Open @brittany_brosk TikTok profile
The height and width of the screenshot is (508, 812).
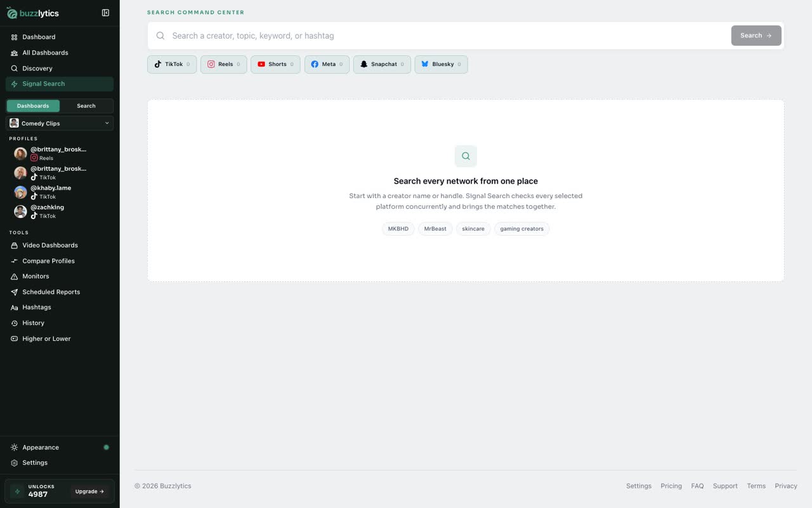pyautogui.click(x=60, y=173)
